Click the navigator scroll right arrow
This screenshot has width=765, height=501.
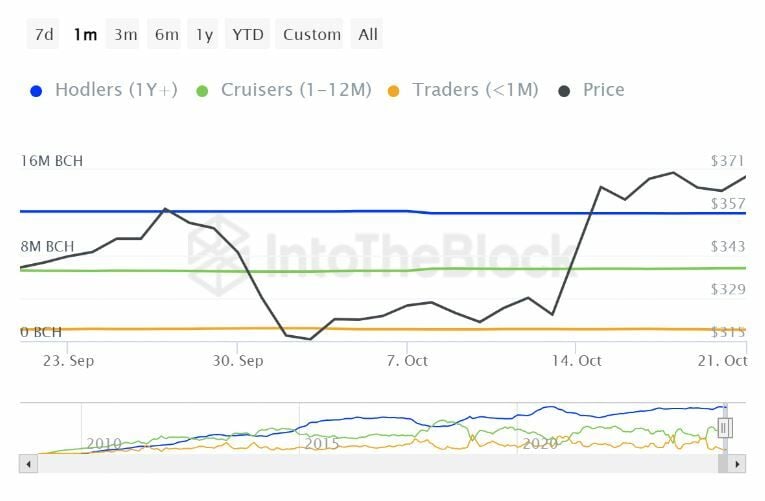click(x=738, y=464)
